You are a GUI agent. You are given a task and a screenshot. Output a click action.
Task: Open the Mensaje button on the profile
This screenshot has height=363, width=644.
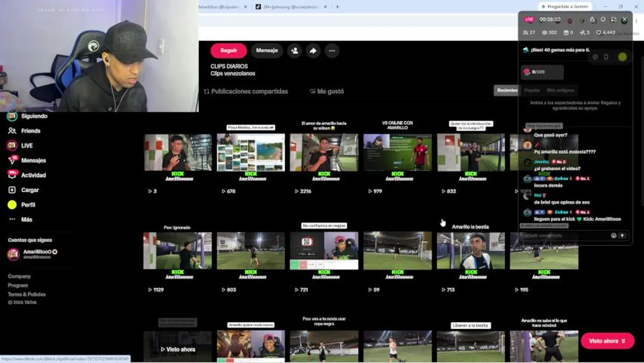[x=267, y=50]
